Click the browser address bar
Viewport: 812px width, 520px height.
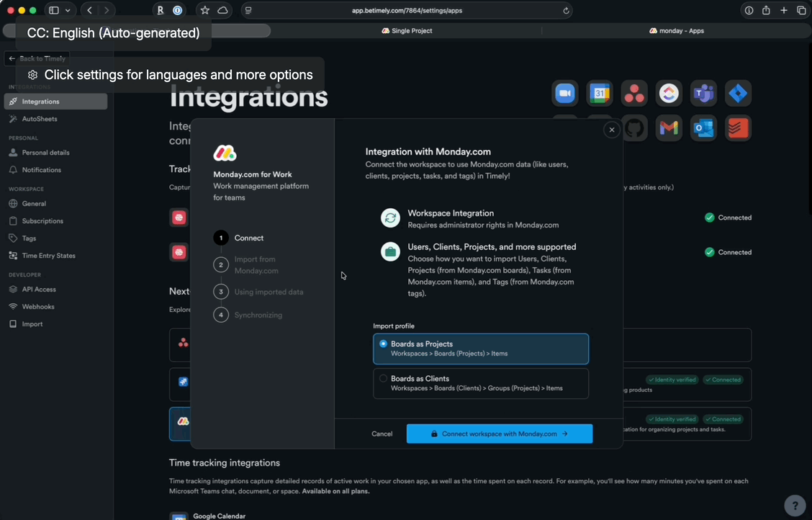(407, 10)
